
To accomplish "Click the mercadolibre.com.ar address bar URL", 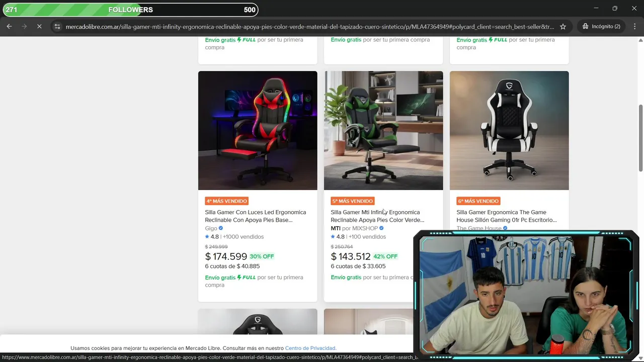I will (309, 26).
